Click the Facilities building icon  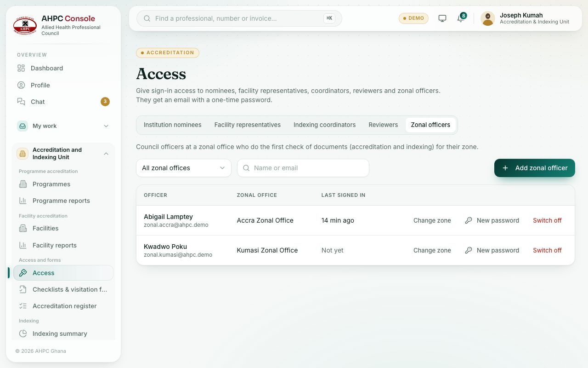(x=23, y=228)
